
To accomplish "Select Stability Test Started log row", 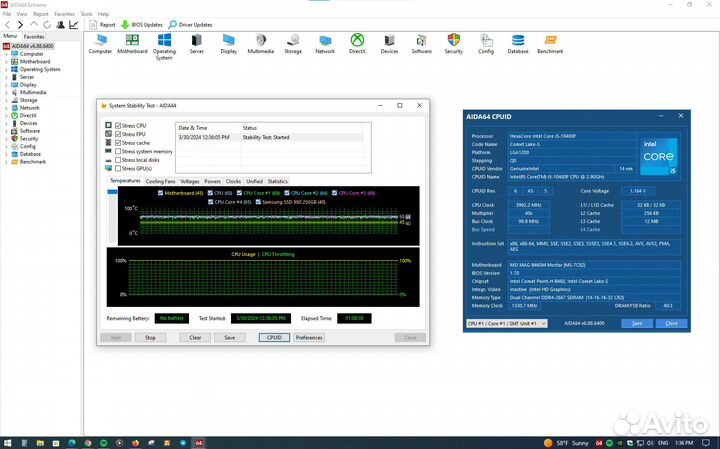I will 270,137.
